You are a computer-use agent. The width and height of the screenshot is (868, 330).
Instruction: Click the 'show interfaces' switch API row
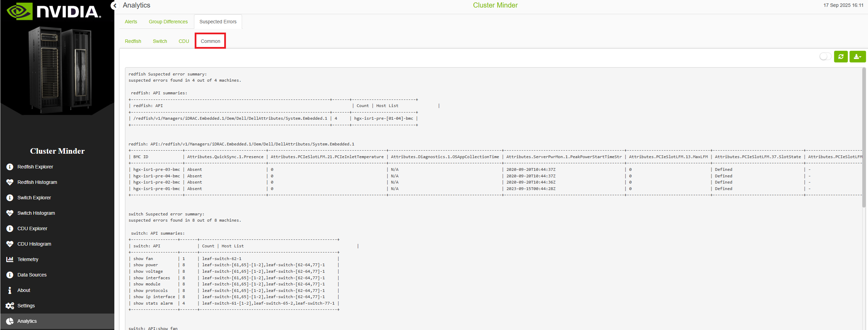234,278
